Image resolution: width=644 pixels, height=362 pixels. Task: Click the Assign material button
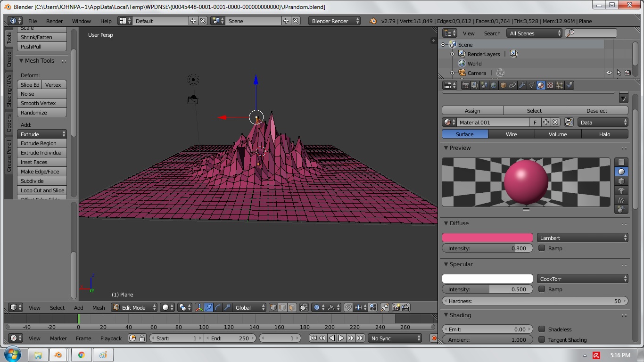point(472,111)
